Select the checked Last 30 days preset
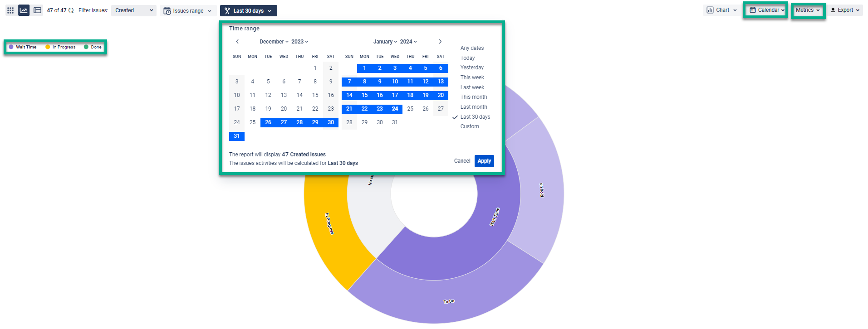This screenshot has height=329, width=868. 475,117
